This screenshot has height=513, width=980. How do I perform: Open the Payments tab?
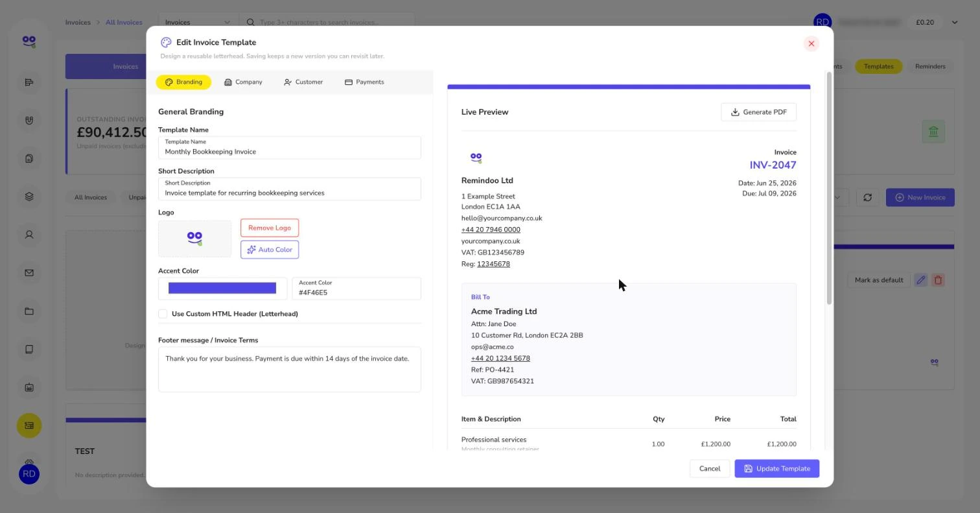pyautogui.click(x=364, y=82)
